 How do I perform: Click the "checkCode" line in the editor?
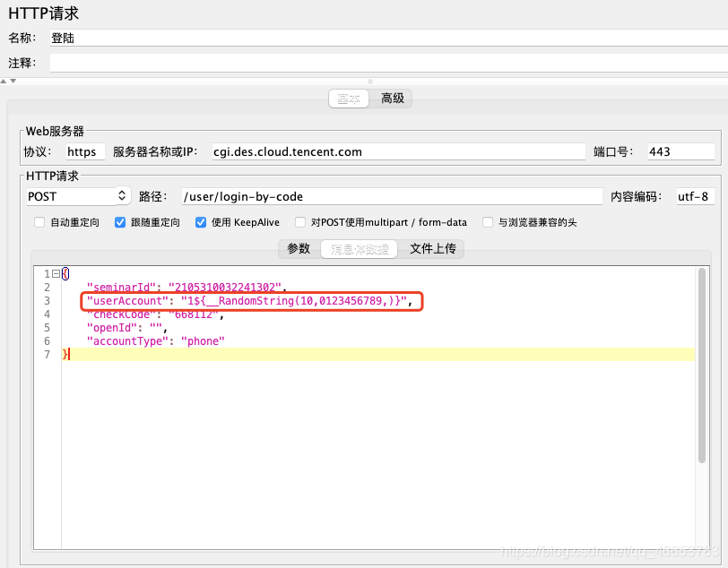pos(155,314)
